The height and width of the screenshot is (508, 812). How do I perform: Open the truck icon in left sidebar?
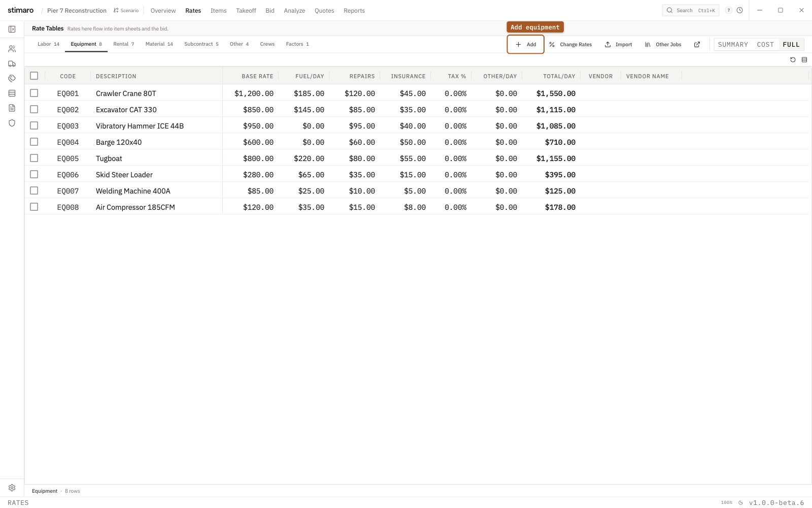[12, 63]
